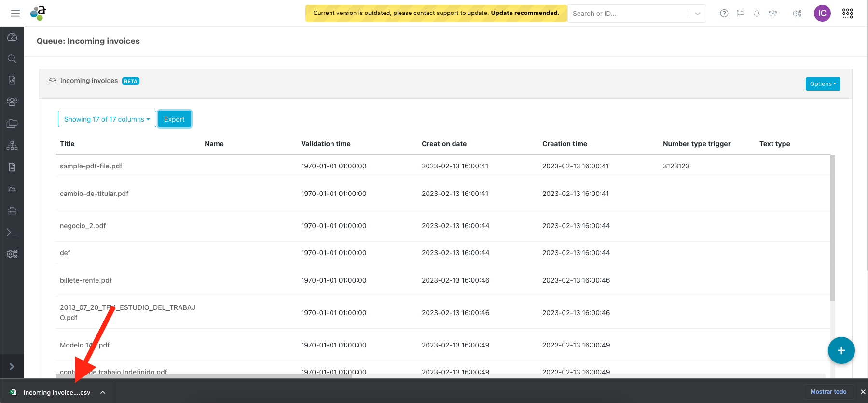Open the organization hierarchy icon in sidebar

click(12, 145)
